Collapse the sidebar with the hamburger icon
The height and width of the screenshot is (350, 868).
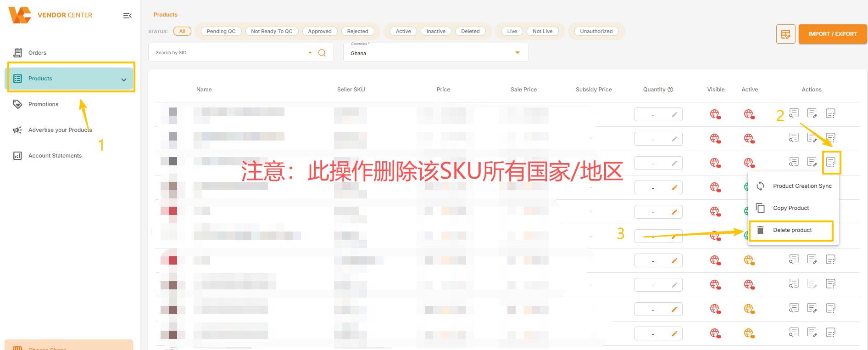pyautogui.click(x=127, y=16)
